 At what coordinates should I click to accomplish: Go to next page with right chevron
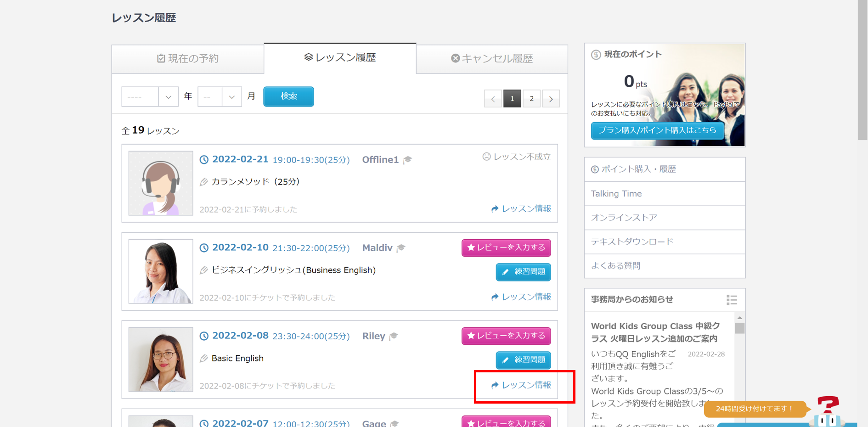pyautogui.click(x=551, y=99)
